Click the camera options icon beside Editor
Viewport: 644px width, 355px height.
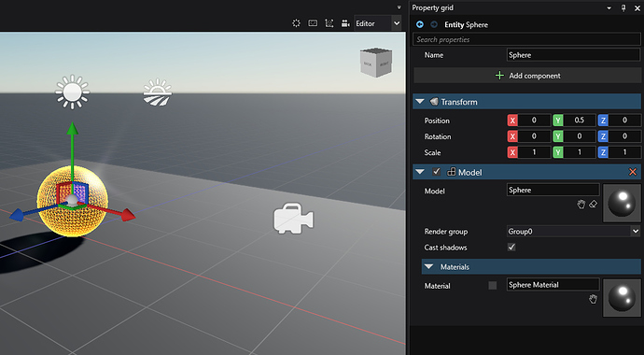(x=345, y=23)
